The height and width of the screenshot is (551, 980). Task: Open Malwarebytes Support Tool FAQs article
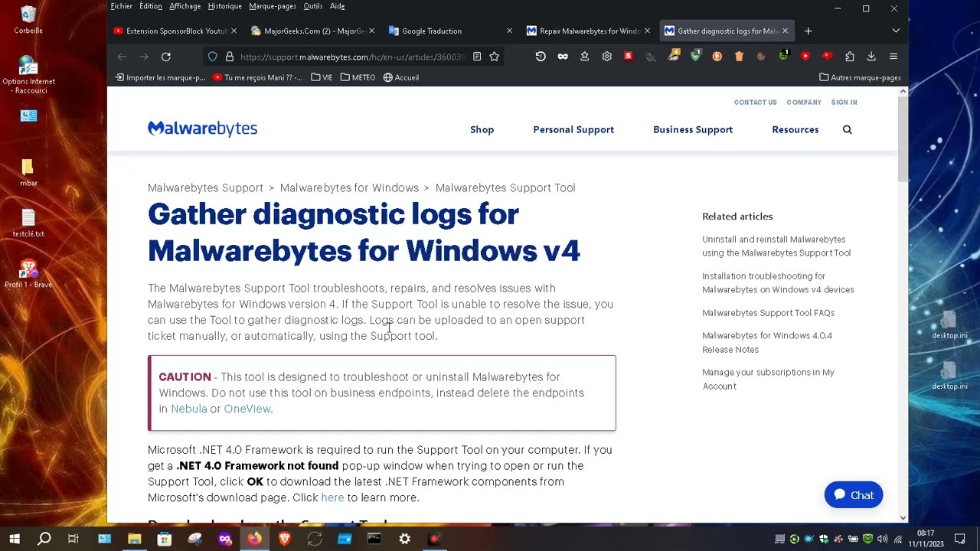point(768,313)
